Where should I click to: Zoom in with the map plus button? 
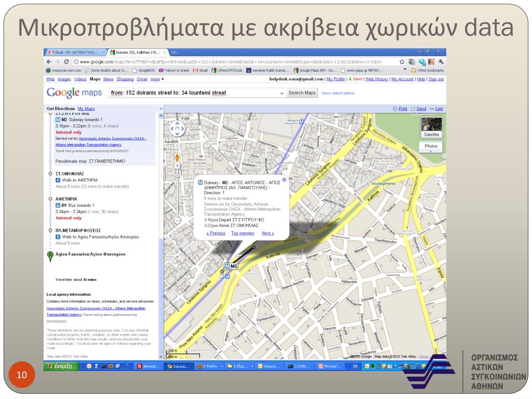point(177,166)
